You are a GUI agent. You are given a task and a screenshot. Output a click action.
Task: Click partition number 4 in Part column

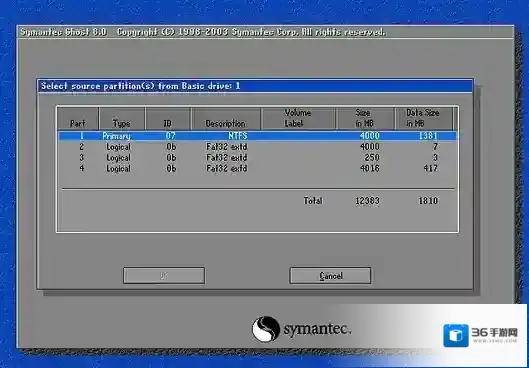coord(82,168)
